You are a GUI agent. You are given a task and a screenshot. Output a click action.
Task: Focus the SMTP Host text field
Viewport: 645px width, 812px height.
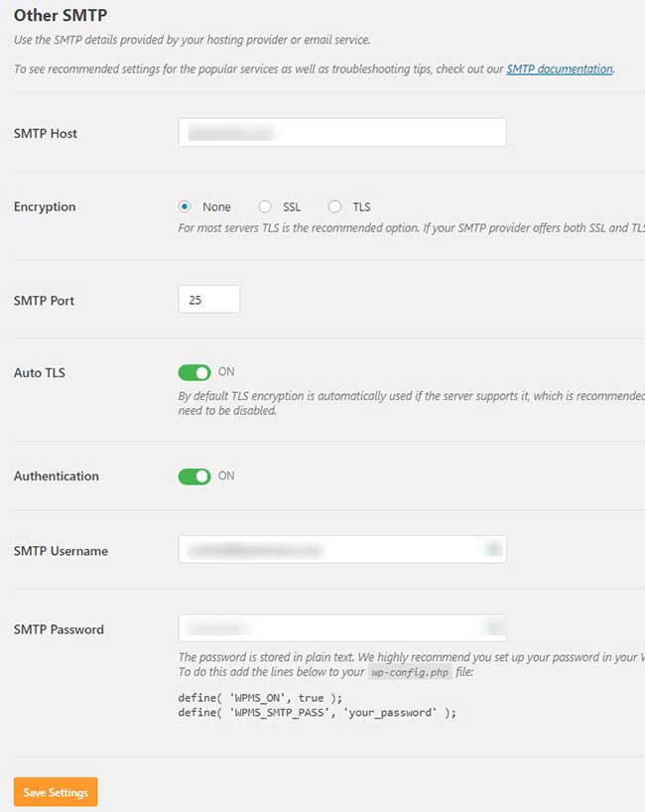(x=342, y=132)
